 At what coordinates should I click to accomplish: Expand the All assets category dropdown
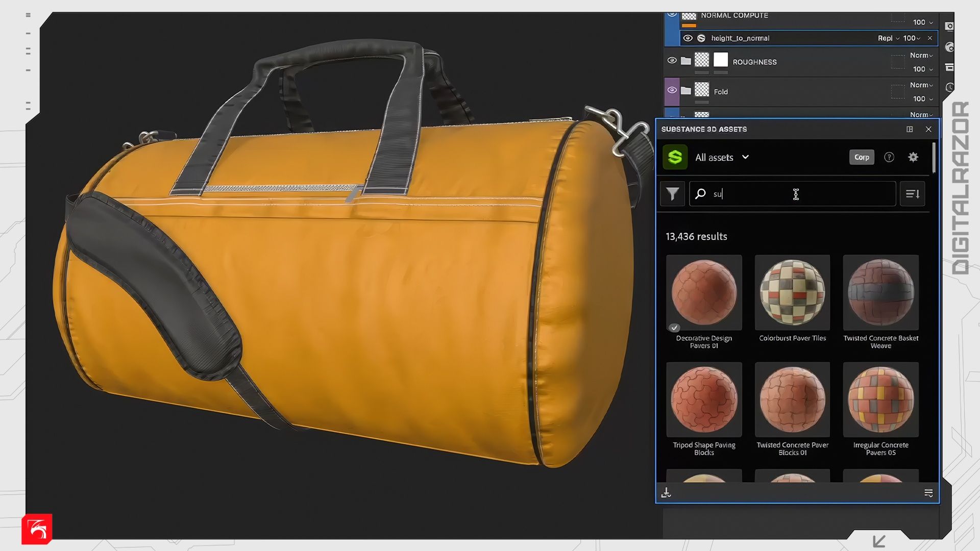pos(745,157)
